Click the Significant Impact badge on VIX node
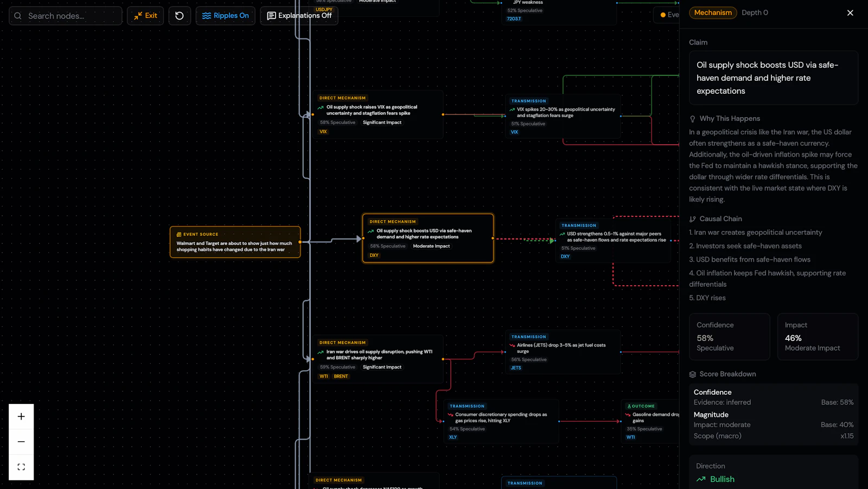 382,123
